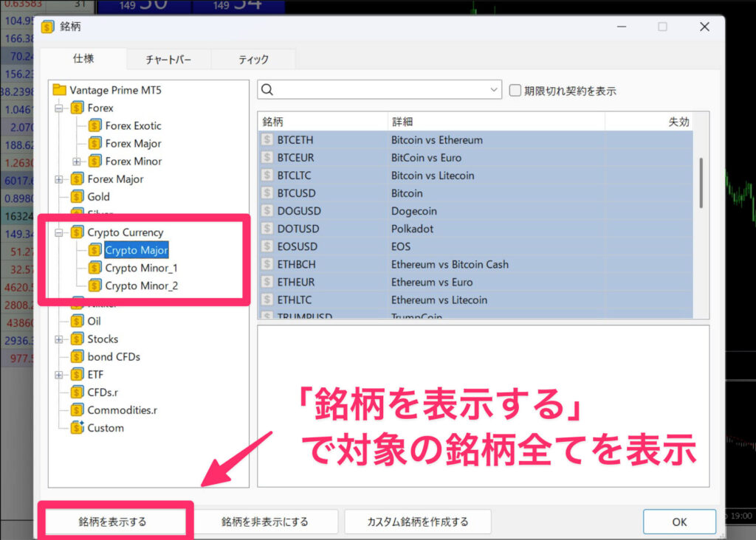The width and height of the screenshot is (756, 540).
Task: Click the Commodities.r symbol icon
Action: (x=77, y=410)
